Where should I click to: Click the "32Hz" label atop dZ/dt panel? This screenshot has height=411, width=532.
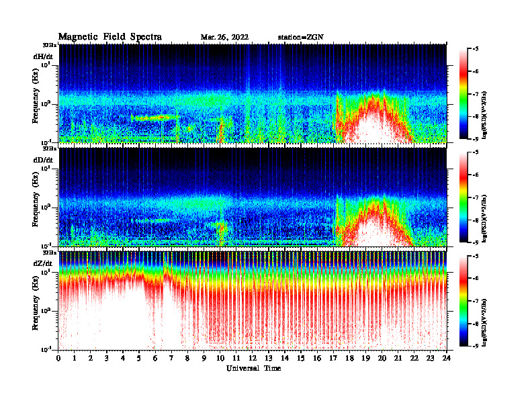coord(50,253)
